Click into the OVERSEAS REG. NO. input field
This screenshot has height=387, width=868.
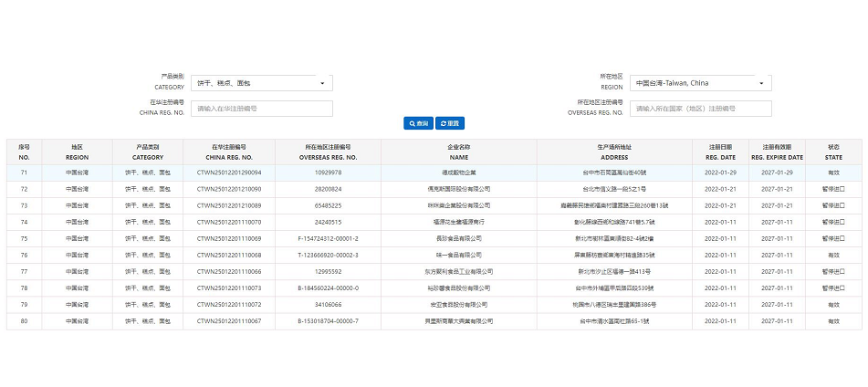click(701, 109)
